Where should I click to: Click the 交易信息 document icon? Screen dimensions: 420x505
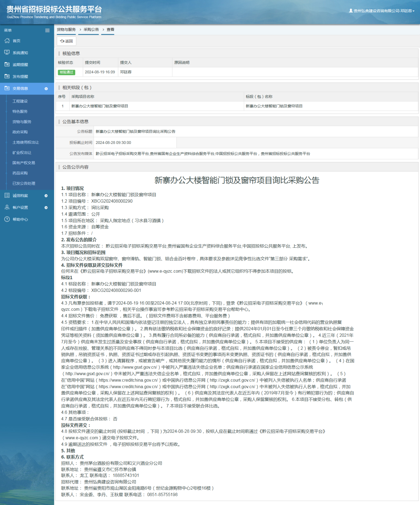point(7,89)
